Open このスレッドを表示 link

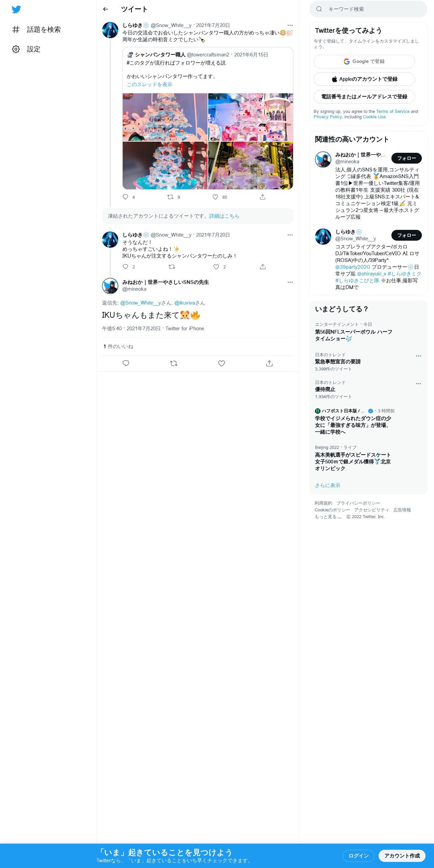click(x=149, y=85)
